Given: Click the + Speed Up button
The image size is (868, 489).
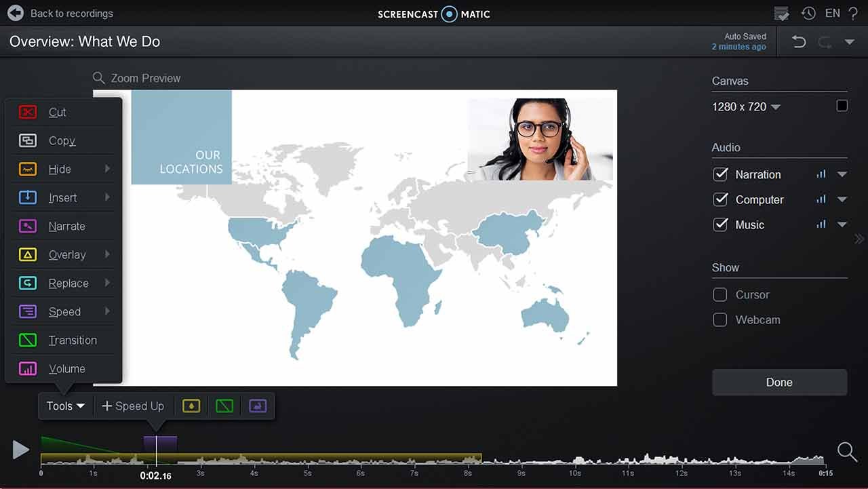Looking at the screenshot, I should 133,406.
